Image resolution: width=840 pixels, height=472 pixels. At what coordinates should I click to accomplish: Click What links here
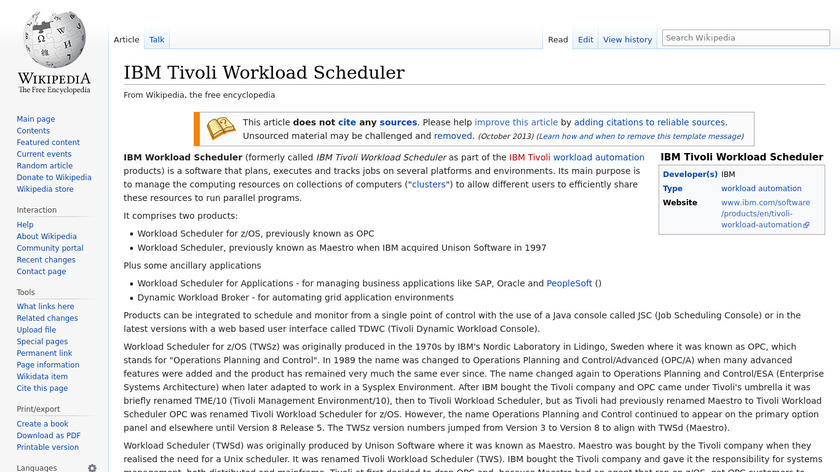click(45, 306)
